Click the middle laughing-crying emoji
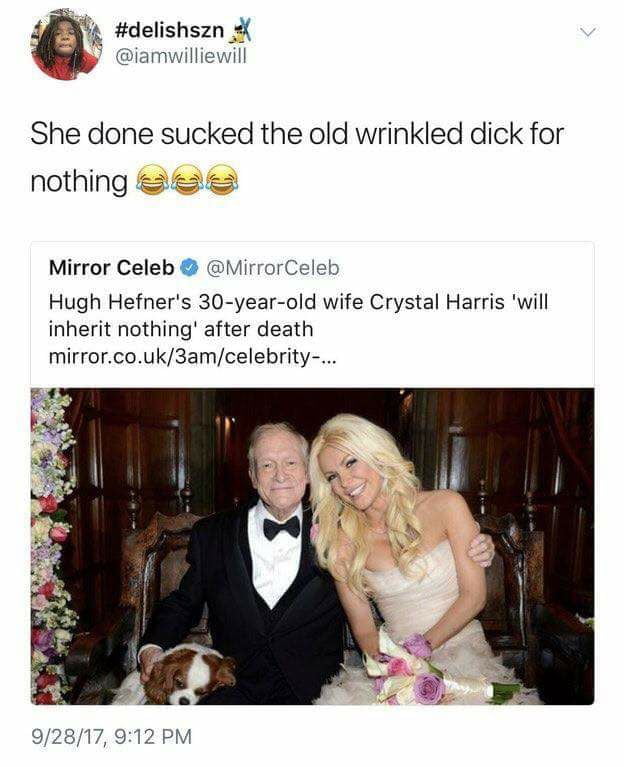The image size is (624, 767). point(187,180)
